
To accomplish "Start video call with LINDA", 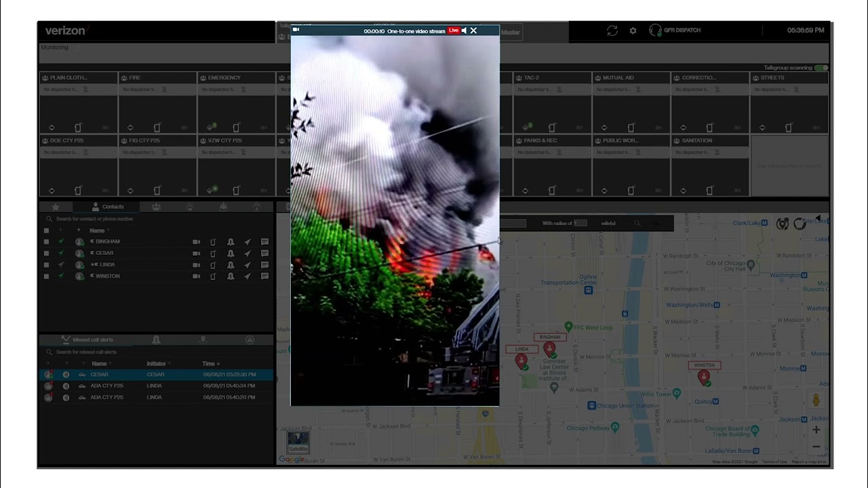I will pyautogui.click(x=196, y=265).
